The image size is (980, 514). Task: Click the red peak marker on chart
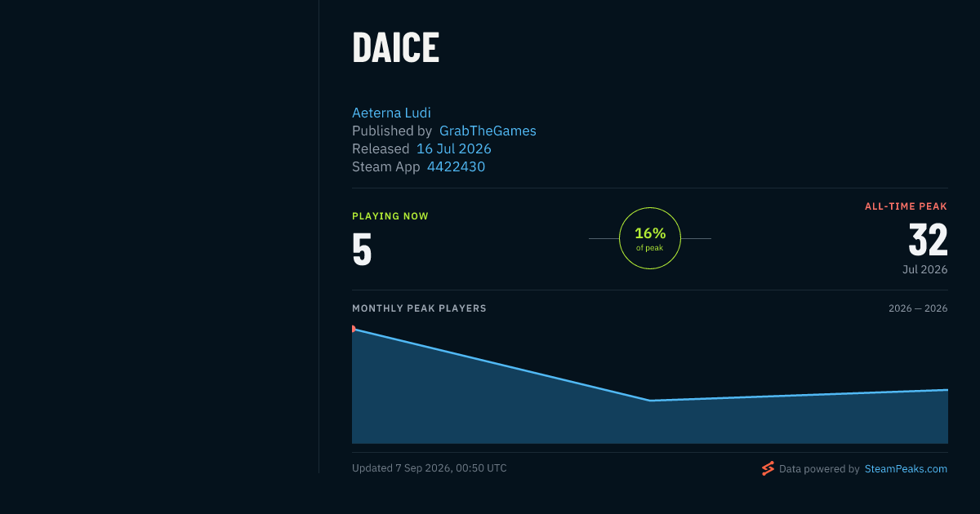point(354,329)
